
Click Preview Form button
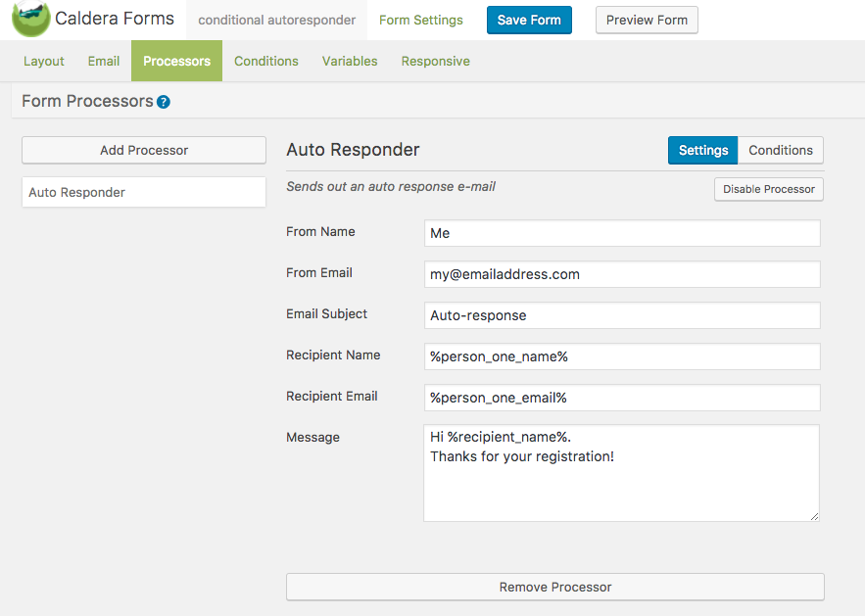pos(647,21)
